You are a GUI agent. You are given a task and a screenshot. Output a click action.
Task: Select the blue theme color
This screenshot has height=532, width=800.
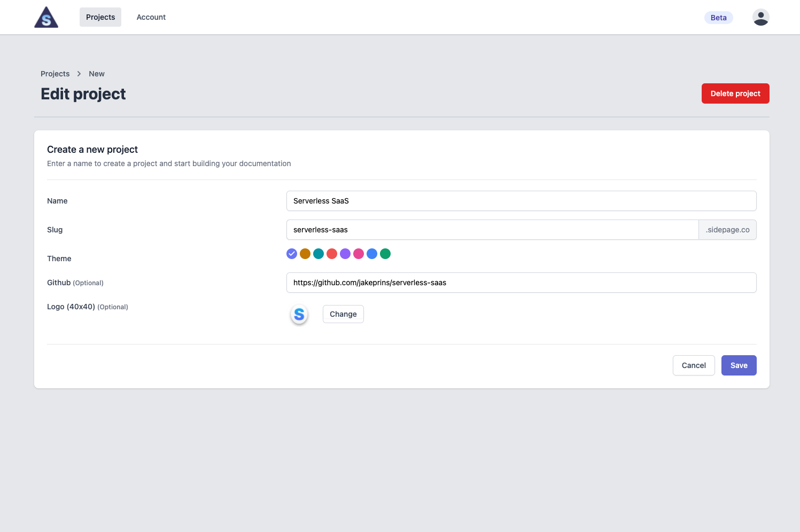[x=372, y=254]
